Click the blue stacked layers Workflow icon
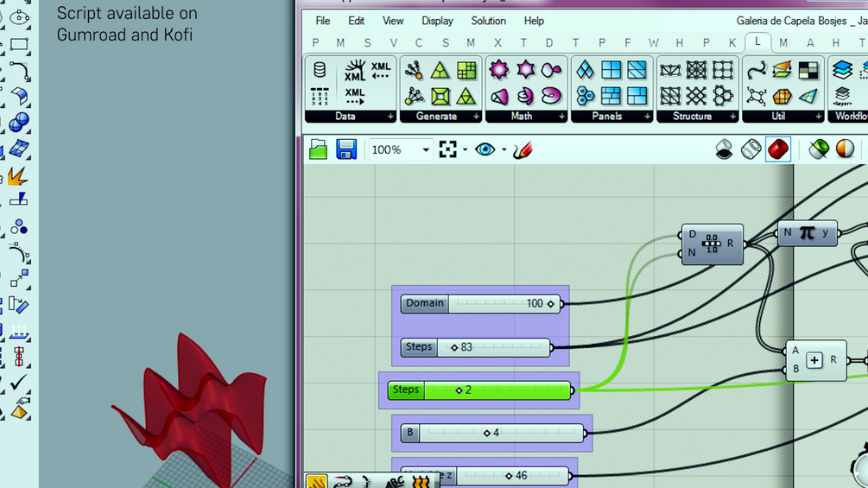The height and width of the screenshot is (488, 868). (x=842, y=70)
